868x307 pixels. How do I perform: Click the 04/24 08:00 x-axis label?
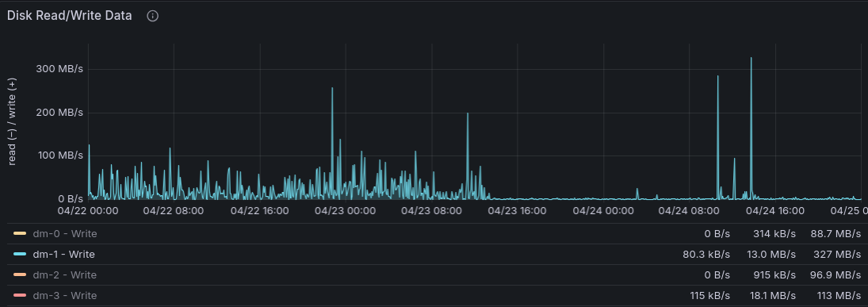click(x=689, y=210)
